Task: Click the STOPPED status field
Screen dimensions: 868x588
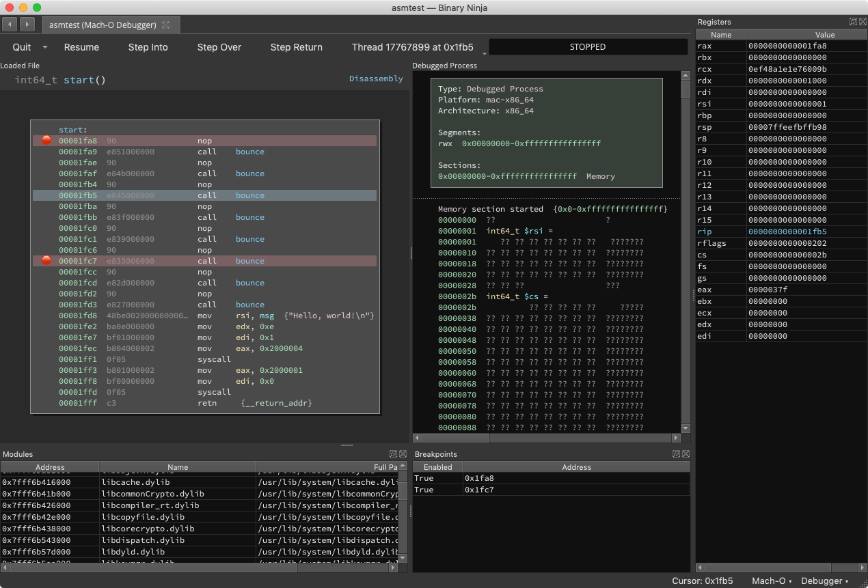Action: tap(588, 47)
